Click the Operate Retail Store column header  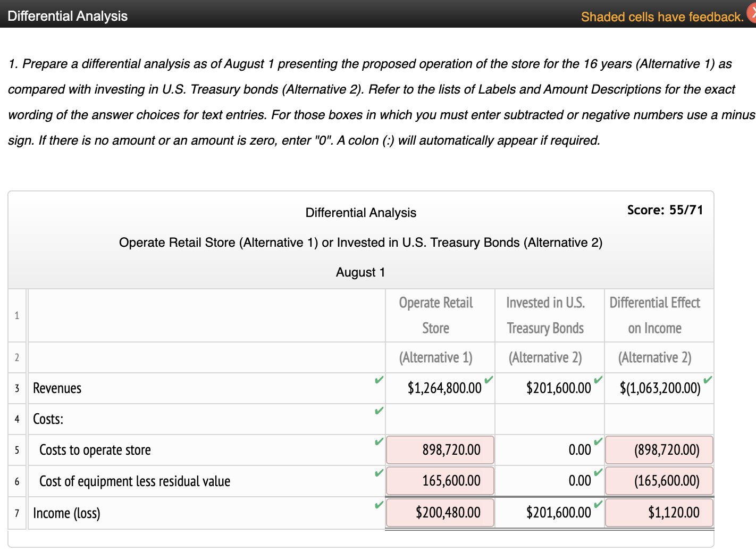(436, 315)
